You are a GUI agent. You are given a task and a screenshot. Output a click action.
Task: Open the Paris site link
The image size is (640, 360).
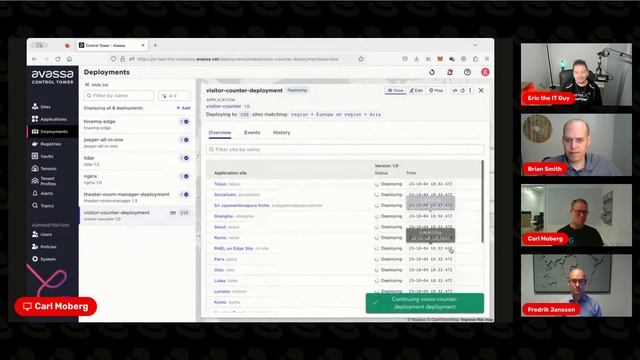pos(219,259)
